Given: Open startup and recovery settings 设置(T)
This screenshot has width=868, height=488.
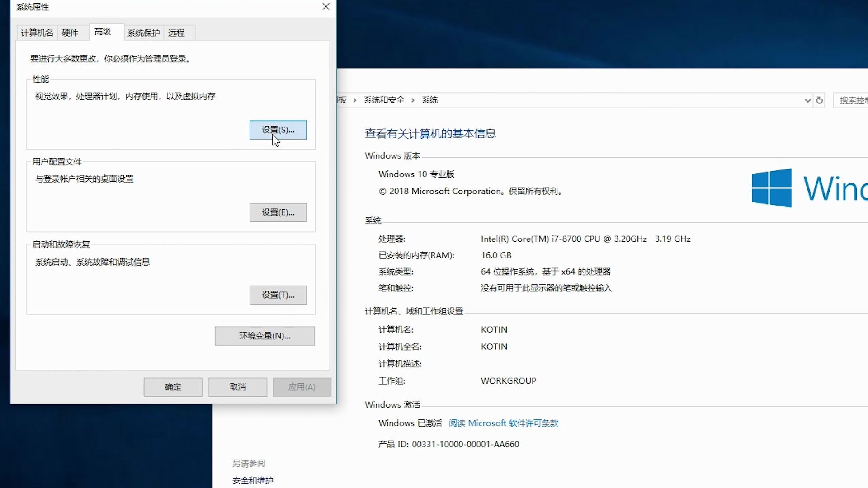Looking at the screenshot, I should click(278, 295).
